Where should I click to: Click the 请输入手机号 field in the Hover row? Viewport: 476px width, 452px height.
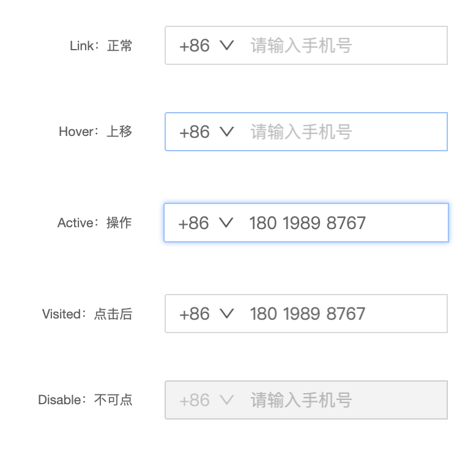pyautogui.click(x=302, y=132)
